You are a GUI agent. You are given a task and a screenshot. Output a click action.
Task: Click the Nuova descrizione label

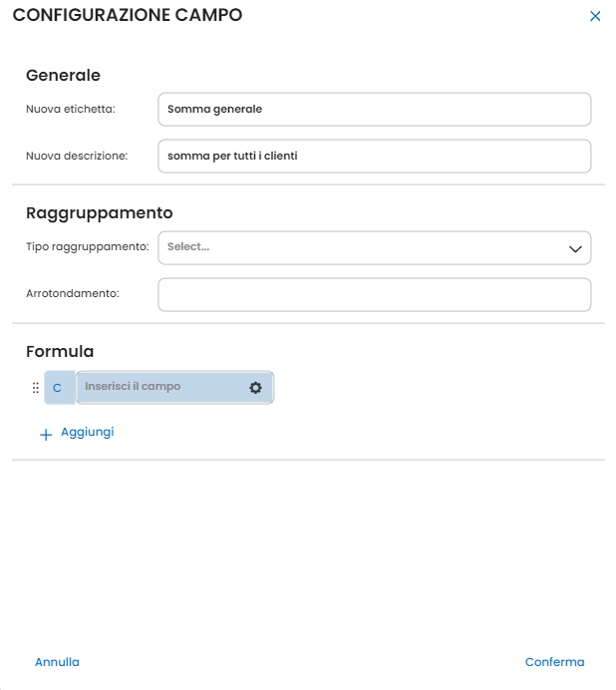pos(77,156)
